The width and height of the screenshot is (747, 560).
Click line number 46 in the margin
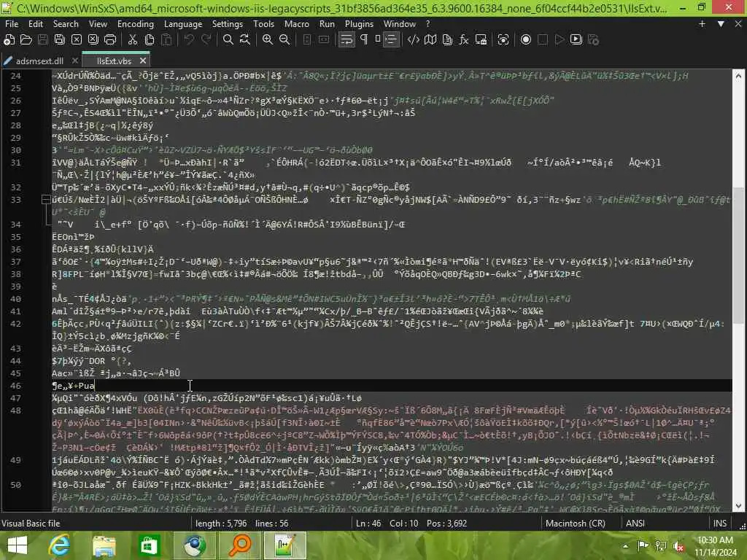[x=16, y=386]
